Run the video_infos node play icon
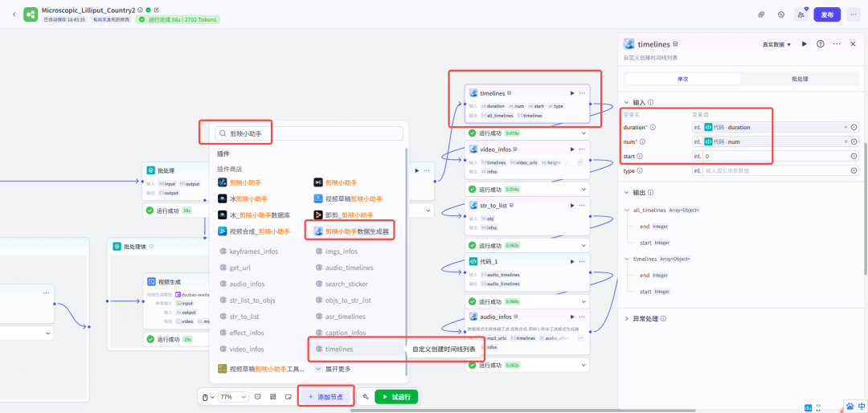Image resolution: width=868 pixels, height=413 pixels. 571,149
